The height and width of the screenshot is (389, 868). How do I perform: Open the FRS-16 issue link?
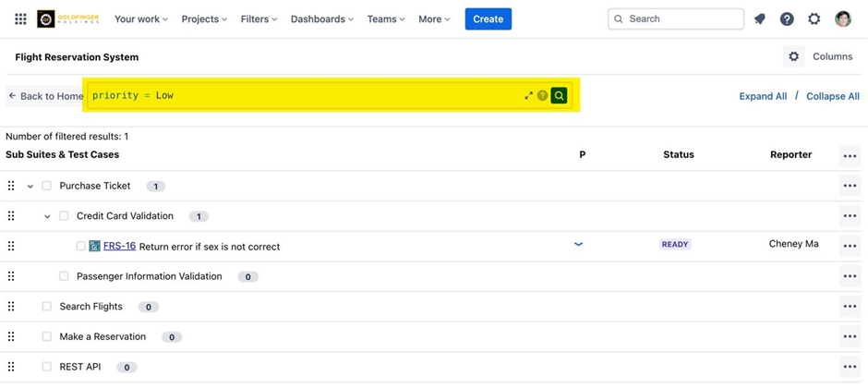tap(119, 246)
